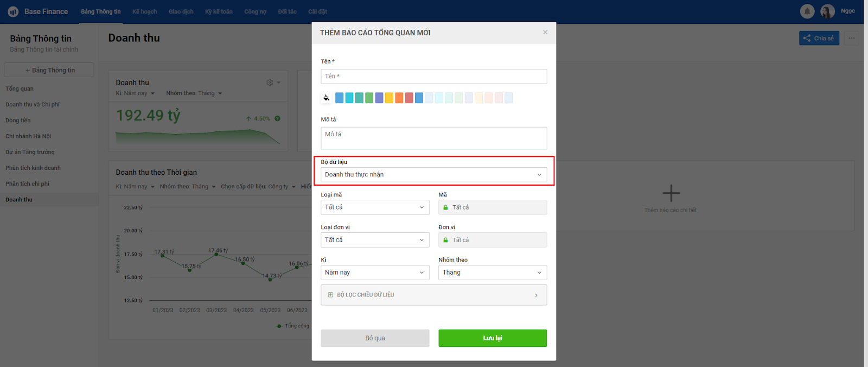Click the Tổng cộng legend marker
The width and height of the screenshot is (868, 367).
tap(279, 326)
